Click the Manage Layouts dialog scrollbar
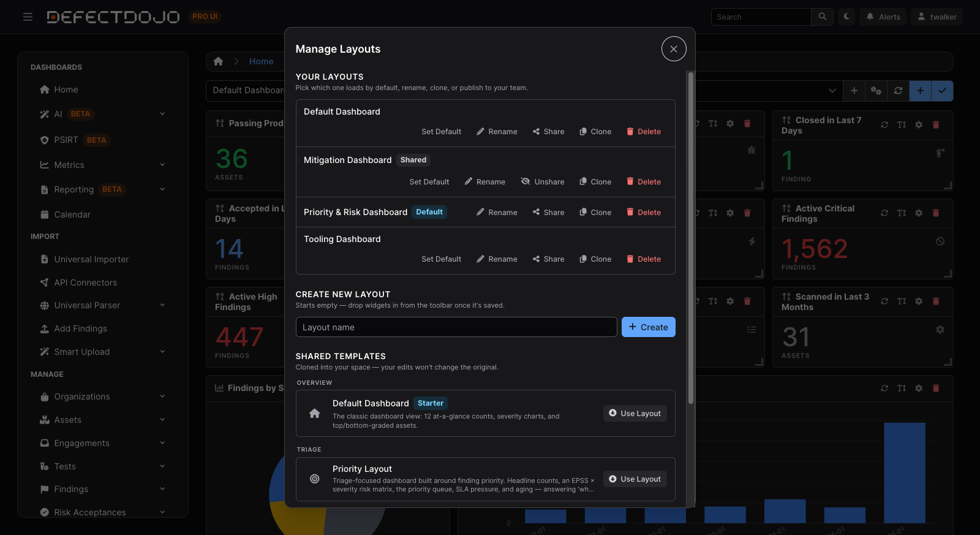The width and height of the screenshot is (980, 535). (691, 238)
